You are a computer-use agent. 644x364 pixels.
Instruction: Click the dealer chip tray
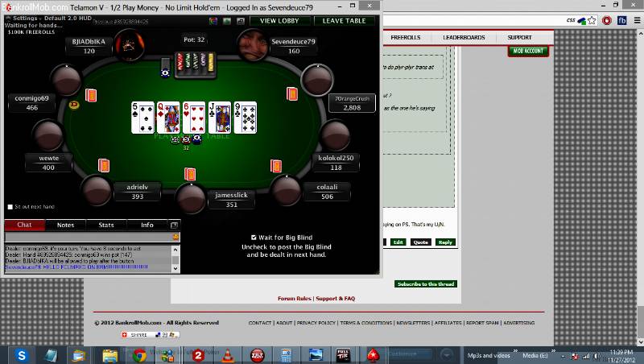[194, 64]
